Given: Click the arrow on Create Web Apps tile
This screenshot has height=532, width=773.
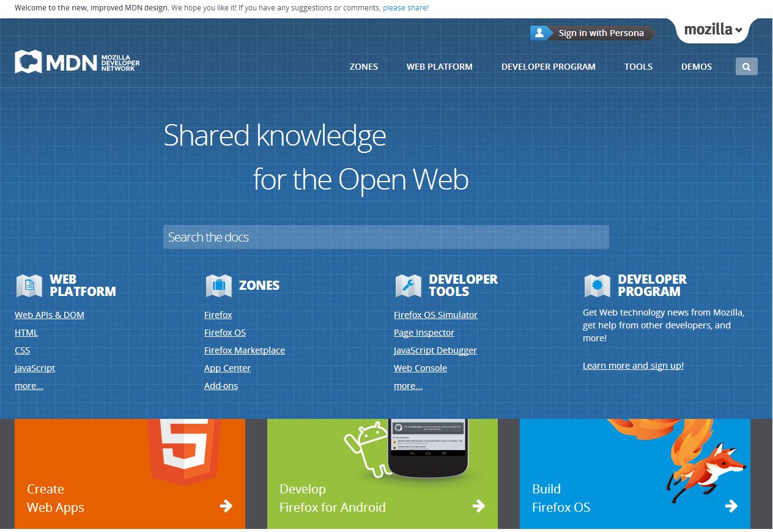Looking at the screenshot, I should [226, 506].
